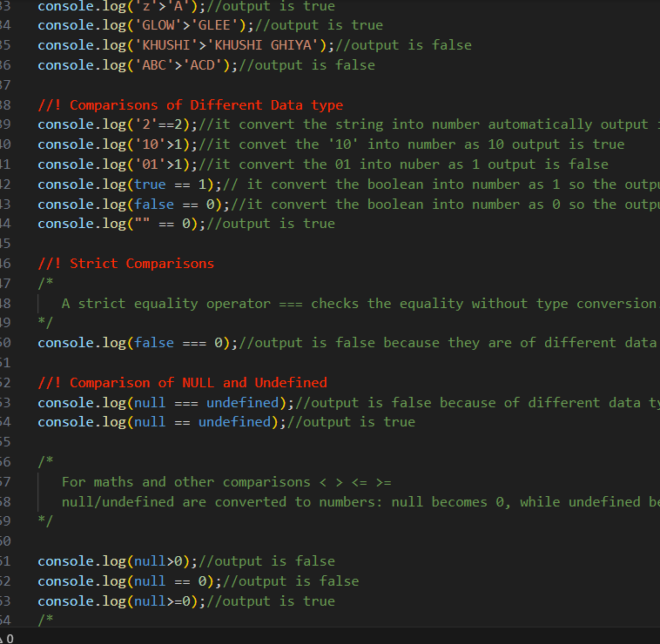Click the '/*' opener above 'A strict equality operator'

tap(45, 283)
